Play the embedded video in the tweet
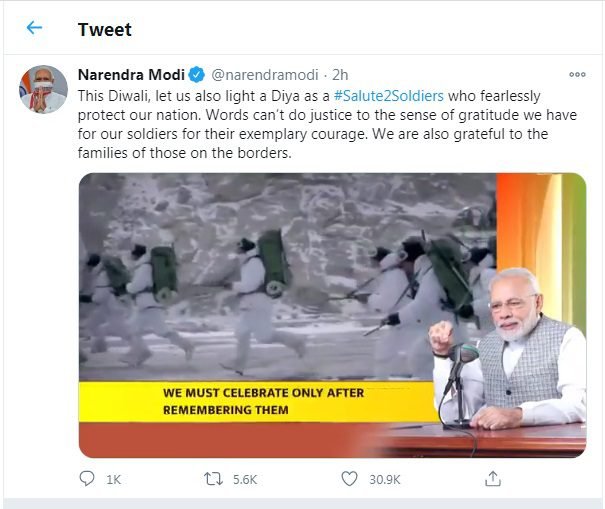Viewport: 605px width, 509px height. [332, 315]
